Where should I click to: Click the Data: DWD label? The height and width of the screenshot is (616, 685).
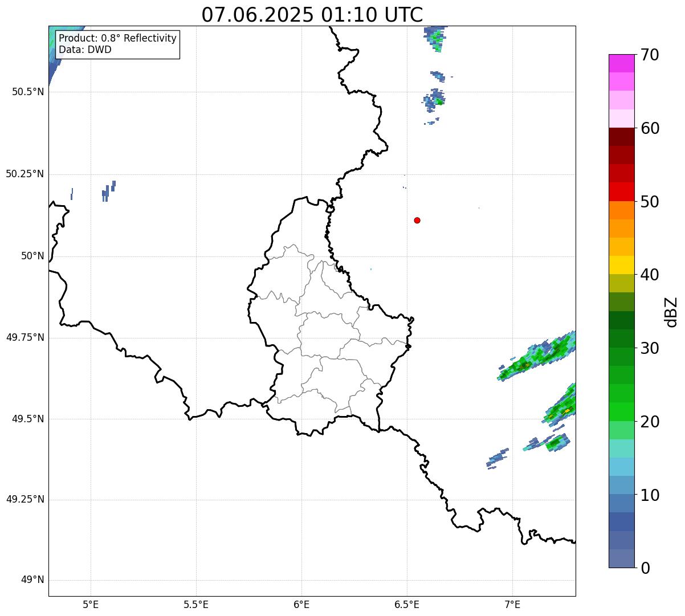[x=85, y=50]
